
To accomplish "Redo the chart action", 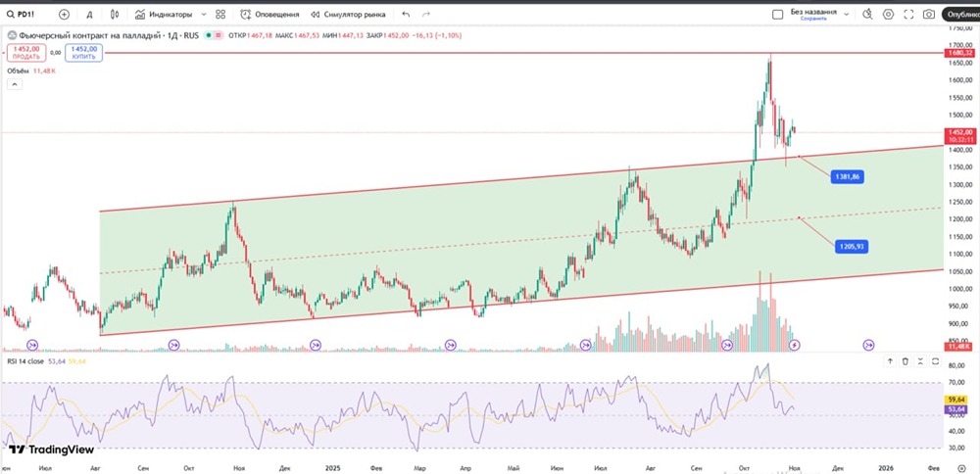I will pos(426,14).
